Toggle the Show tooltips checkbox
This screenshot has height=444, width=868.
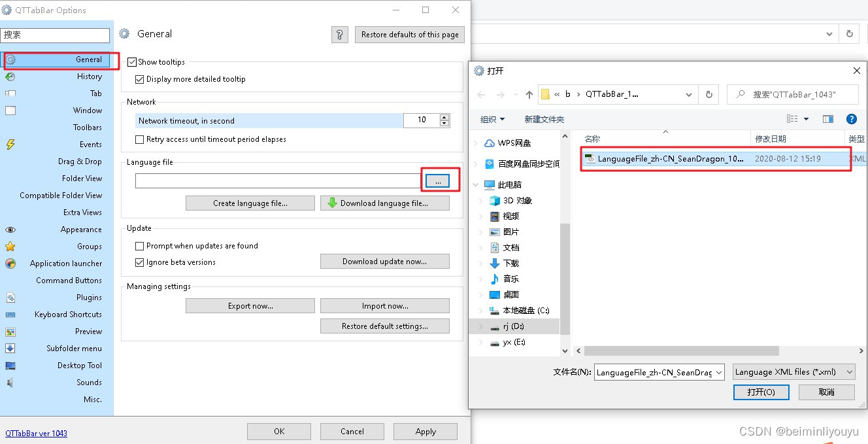tap(133, 62)
